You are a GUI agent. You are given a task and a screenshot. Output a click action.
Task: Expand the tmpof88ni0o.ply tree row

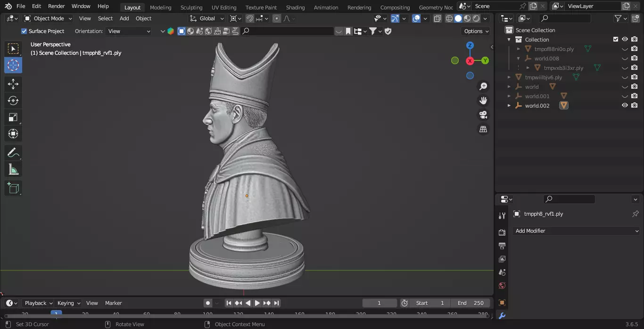[x=519, y=49]
